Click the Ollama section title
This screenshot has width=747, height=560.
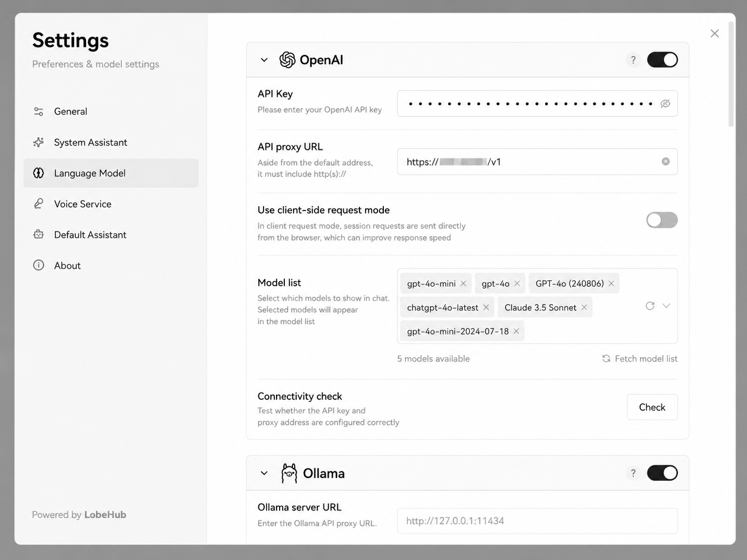tap(324, 473)
